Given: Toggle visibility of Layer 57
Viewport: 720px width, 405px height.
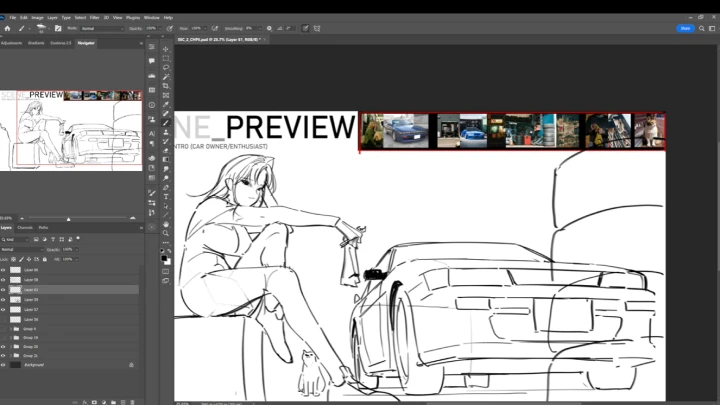Looking at the screenshot, I should click(3, 309).
